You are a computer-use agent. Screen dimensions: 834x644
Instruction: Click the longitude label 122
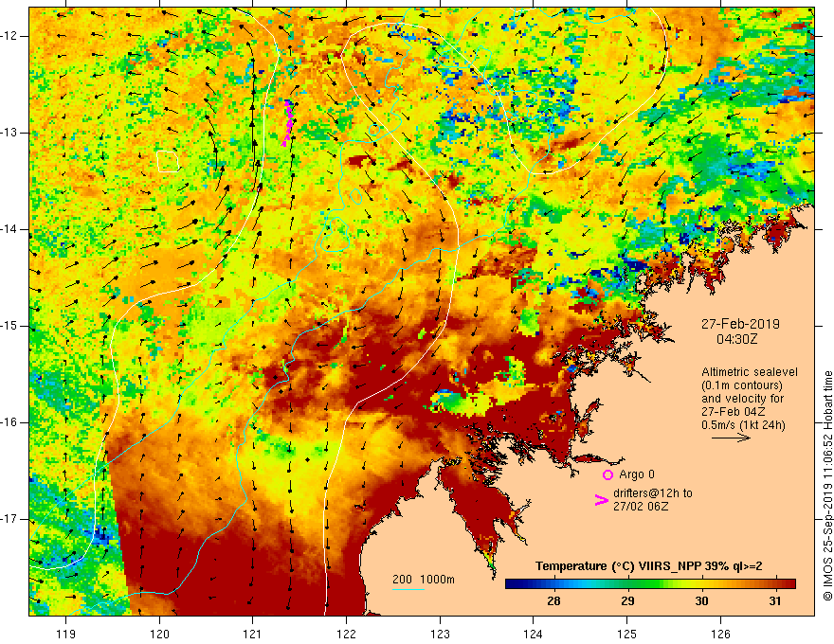[346, 634]
